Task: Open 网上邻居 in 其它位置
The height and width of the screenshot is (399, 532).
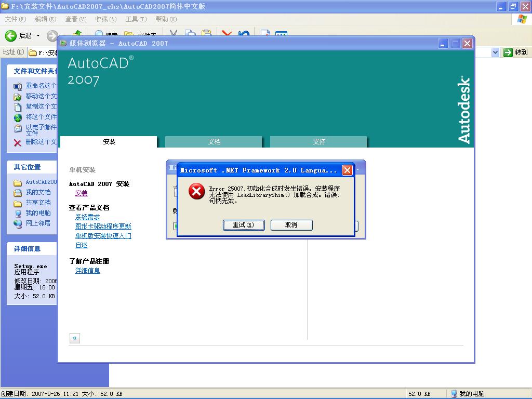Action: point(32,223)
